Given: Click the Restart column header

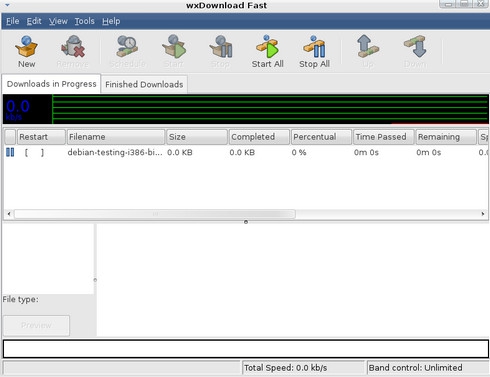Looking at the screenshot, I should (x=41, y=137).
